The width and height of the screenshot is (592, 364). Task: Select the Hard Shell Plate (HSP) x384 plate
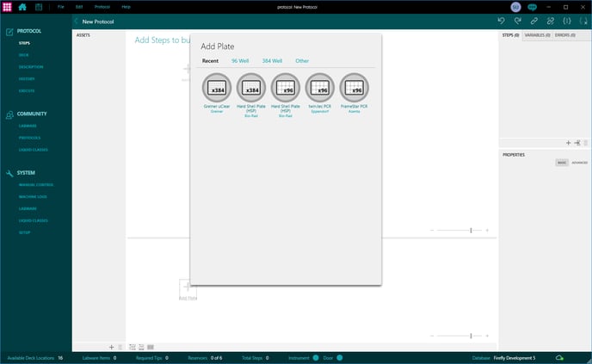pos(251,88)
